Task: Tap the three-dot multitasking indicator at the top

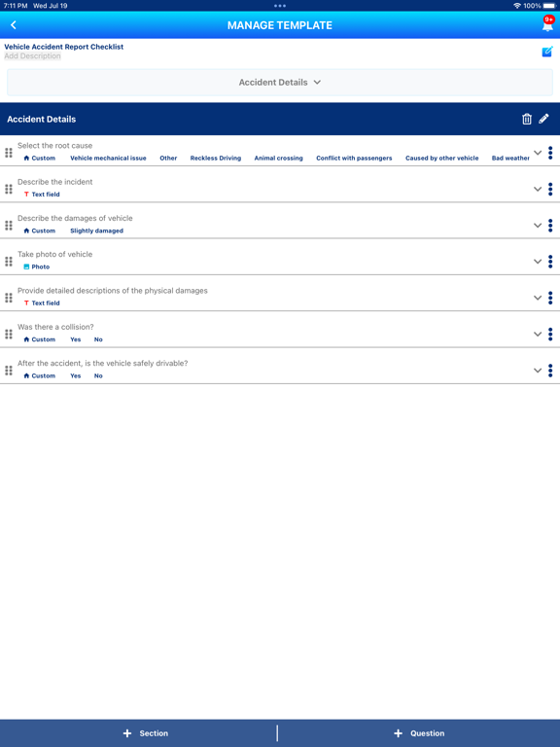Action: tap(280, 6)
